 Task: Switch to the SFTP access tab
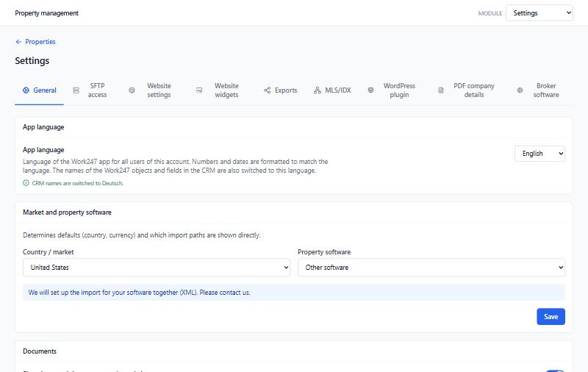tap(90, 90)
